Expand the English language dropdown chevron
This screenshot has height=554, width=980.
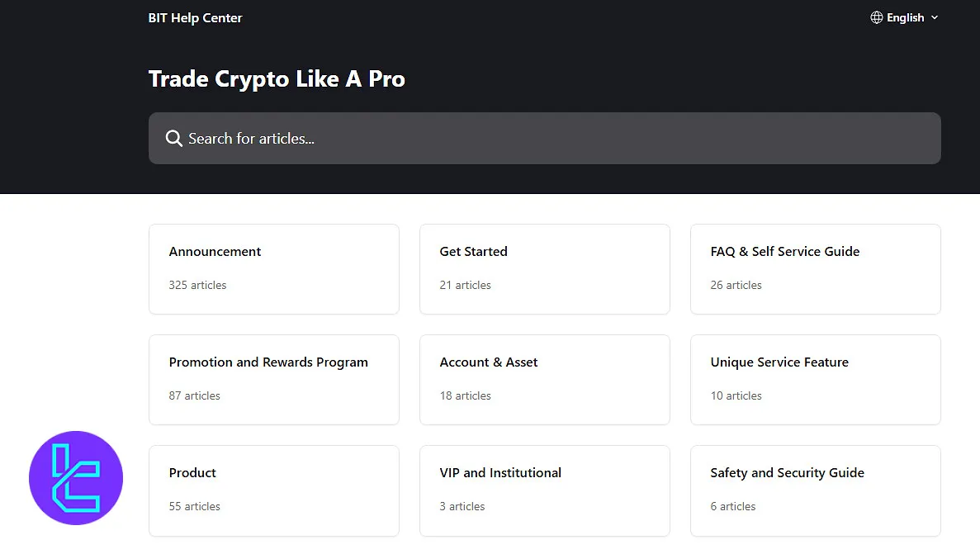coord(935,17)
